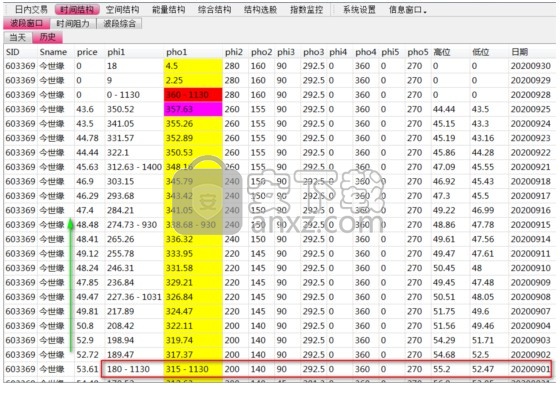The height and width of the screenshot is (393, 560).
Task: Switch to the 指数监控 tab
Action: pyautogui.click(x=306, y=10)
